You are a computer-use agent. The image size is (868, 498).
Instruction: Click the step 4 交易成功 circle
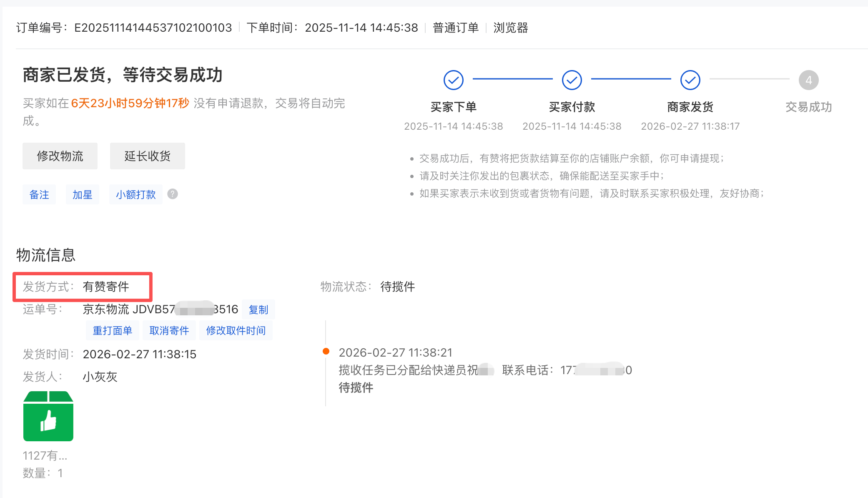808,80
